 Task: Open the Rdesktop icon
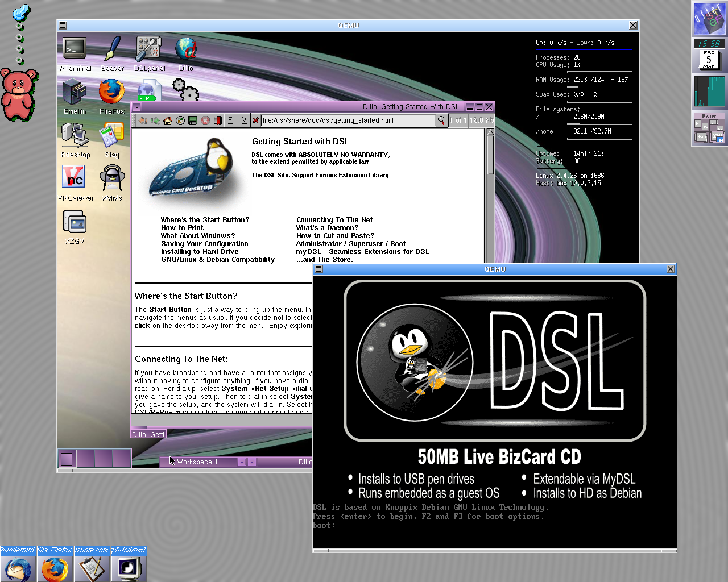(x=75, y=135)
